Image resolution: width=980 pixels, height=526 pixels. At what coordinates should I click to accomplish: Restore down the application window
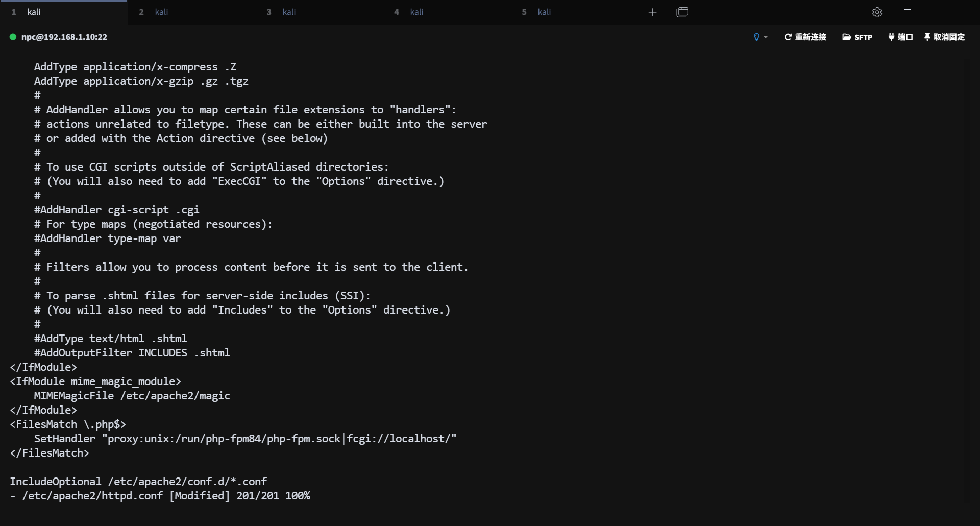(936, 10)
